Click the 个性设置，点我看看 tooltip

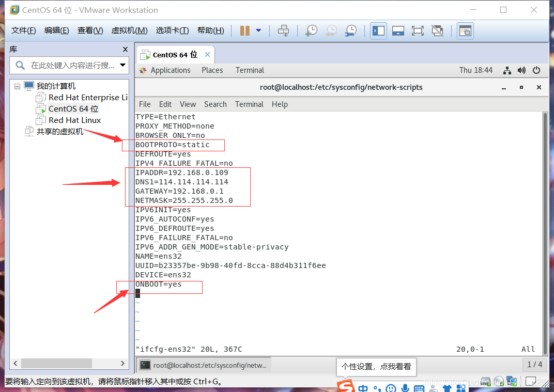(x=376, y=367)
